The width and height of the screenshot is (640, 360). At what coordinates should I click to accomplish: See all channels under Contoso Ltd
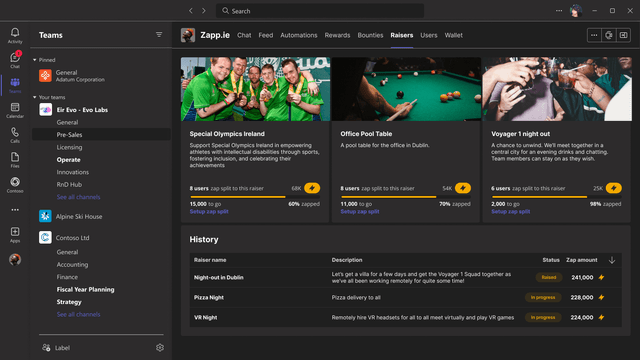click(x=78, y=314)
